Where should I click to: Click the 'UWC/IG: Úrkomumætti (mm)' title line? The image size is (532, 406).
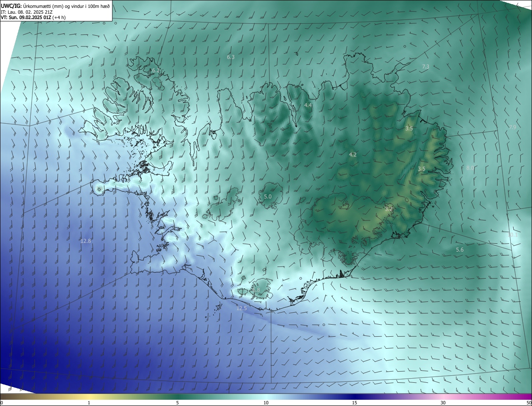pyautogui.click(x=55, y=6)
